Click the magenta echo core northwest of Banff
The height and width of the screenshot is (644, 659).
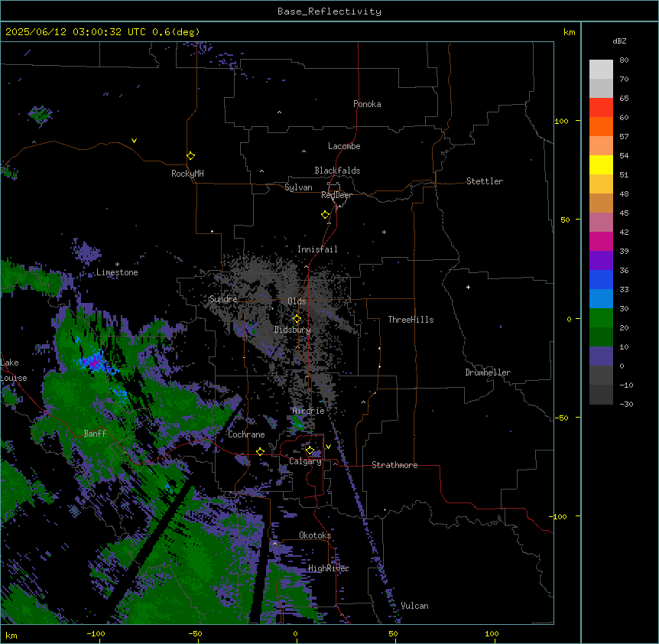click(96, 362)
